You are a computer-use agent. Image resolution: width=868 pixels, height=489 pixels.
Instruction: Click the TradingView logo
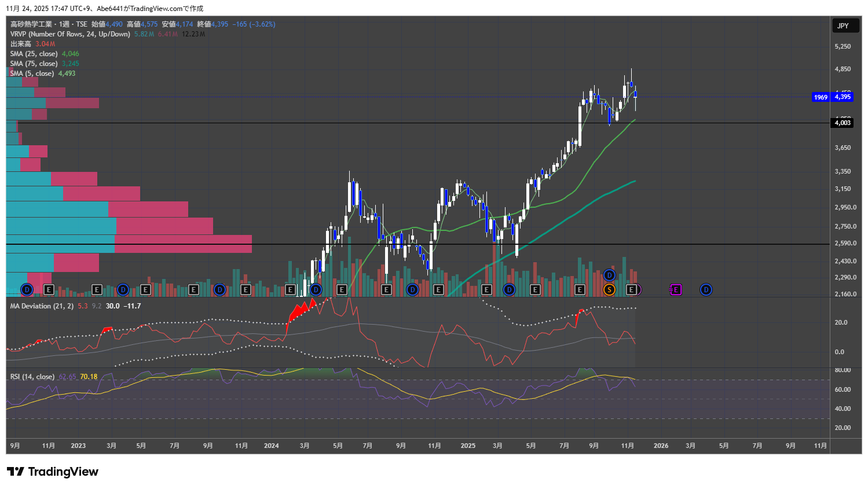[x=53, y=472]
